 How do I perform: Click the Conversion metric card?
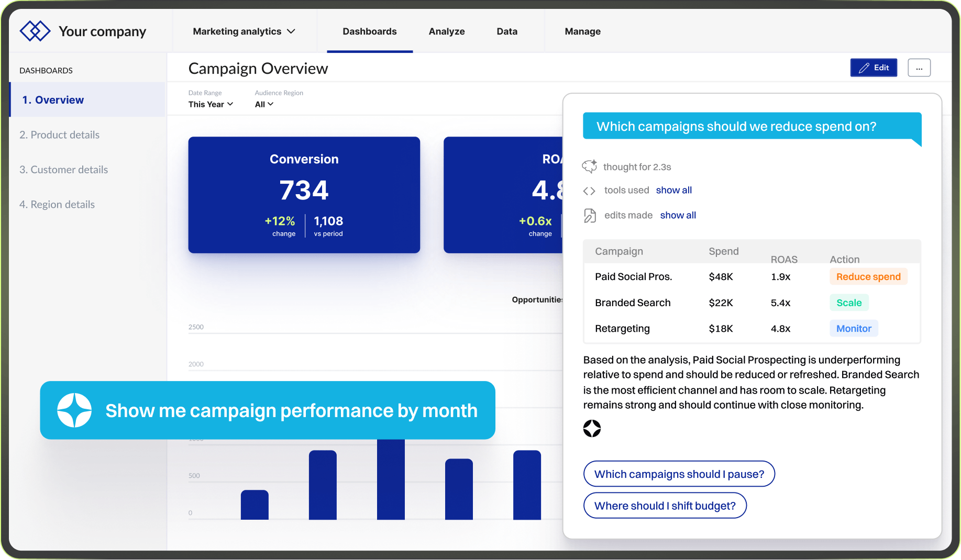point(304,195)
